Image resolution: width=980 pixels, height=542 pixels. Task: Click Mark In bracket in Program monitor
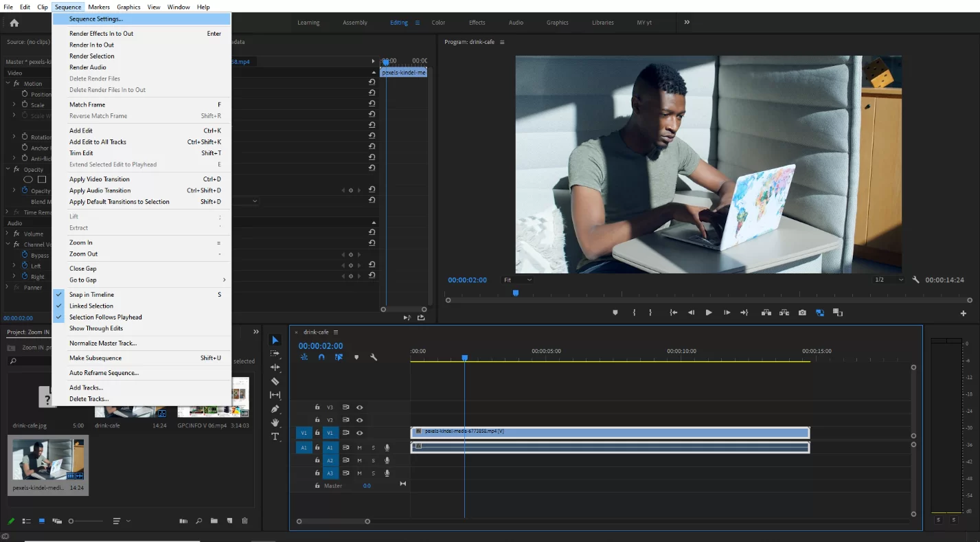pyautogui.click(x=634, y=313)
